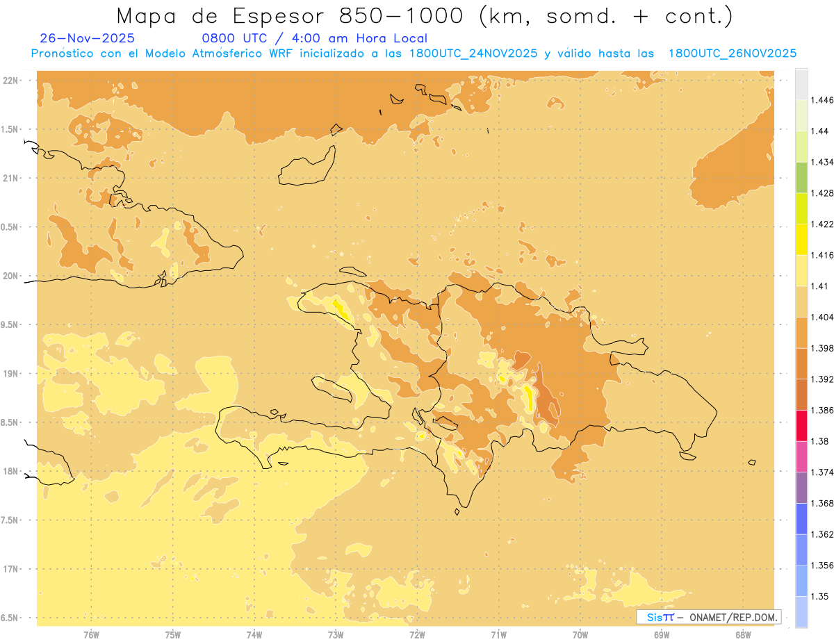The image size is (834, 644).
Task: Click the legend value '1.428'
Action: point(822,193)
